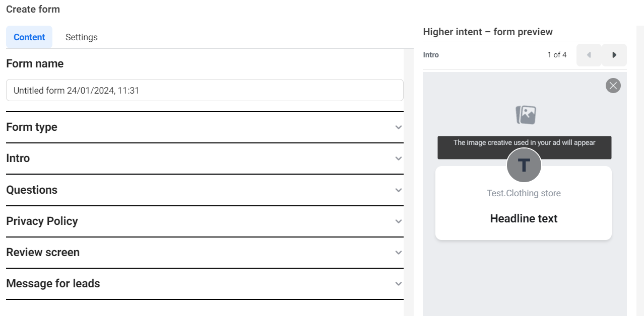Expand the Form type section
Screen dimensions: 644x316
coord(398,127)
